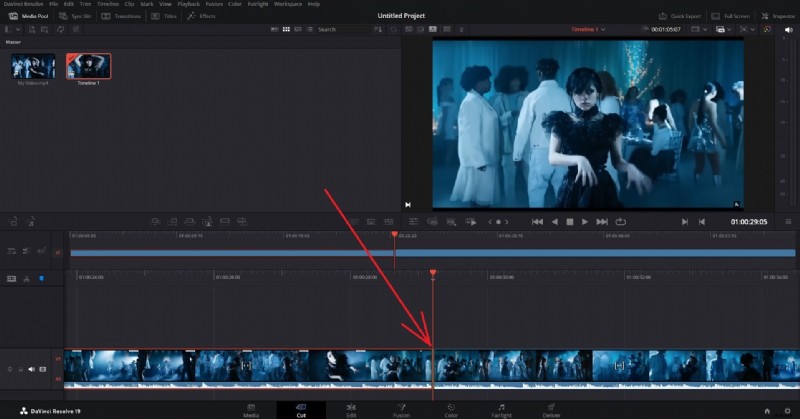Click lower timeline playhead marker
Viewport: 800px width, 419px height.
[433, 274]
